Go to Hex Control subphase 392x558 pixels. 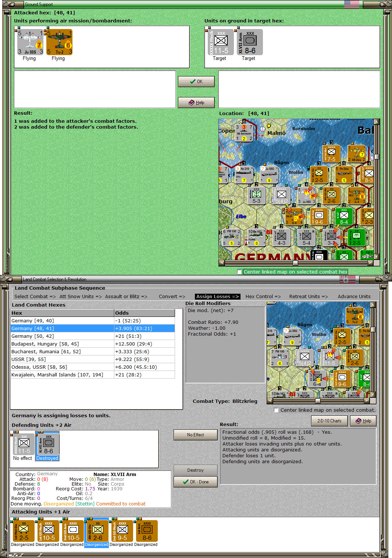click(263, 297)
